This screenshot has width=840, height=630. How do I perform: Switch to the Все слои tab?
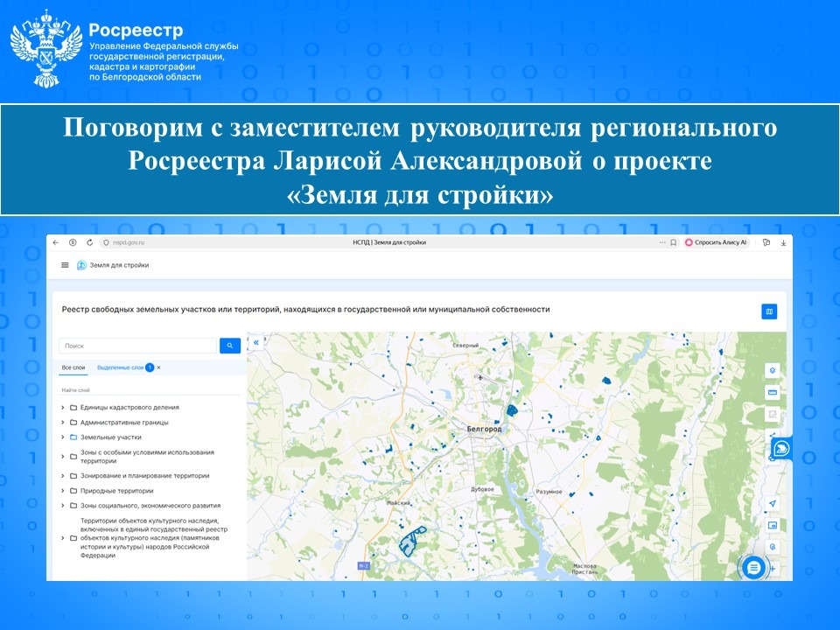coord(73,367)
